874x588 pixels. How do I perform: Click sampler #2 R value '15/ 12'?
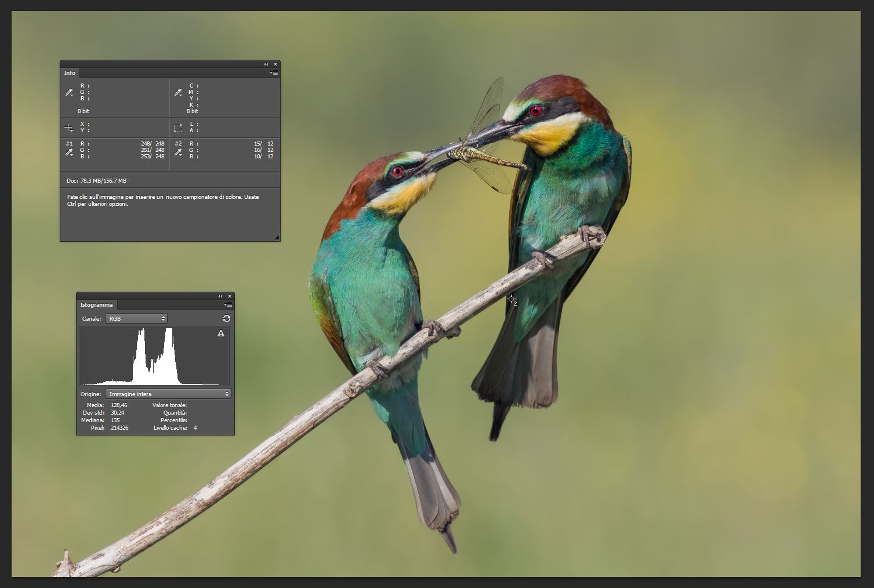(x=264, y=144)
